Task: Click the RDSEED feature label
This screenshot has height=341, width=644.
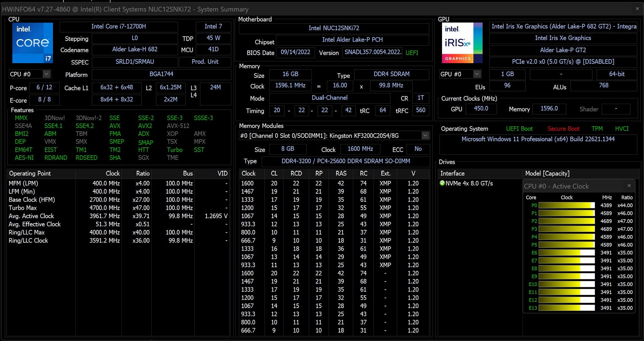Action: pyautogui.click(x=87, y=158)
